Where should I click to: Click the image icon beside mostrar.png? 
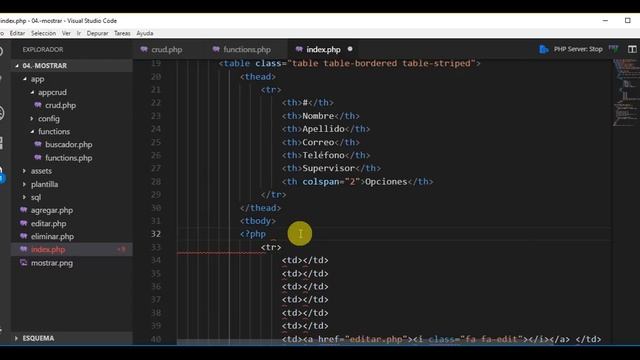click(x=24, y=263)
